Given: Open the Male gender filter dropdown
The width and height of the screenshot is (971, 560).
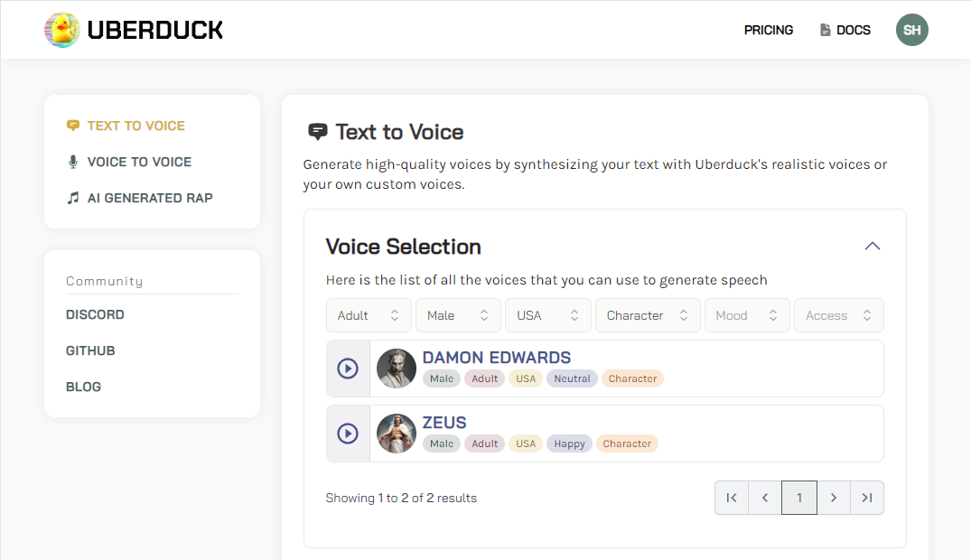Looking at the screenshot, I should (x=458, y=315).
